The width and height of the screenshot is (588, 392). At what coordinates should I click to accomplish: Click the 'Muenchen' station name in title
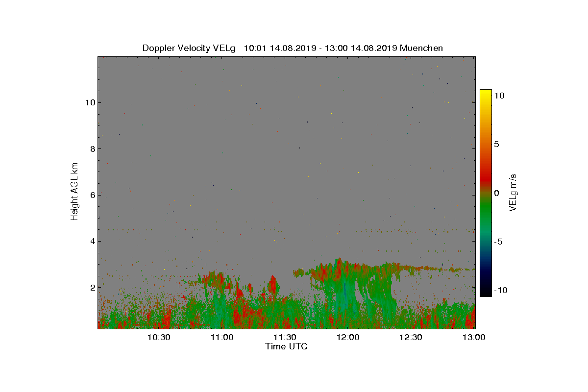(421, 48)
